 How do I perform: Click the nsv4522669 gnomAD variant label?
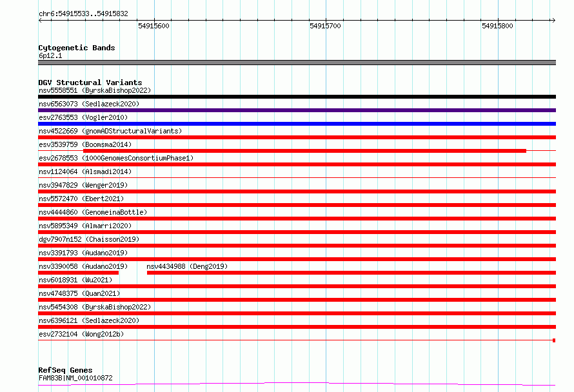tap(110, 131)
